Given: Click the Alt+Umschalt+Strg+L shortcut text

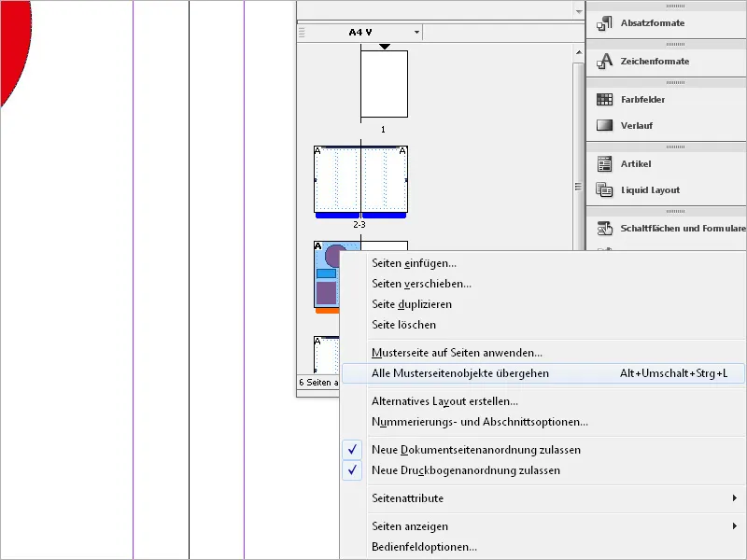Looking at the screenshot, I should [673, 372].
